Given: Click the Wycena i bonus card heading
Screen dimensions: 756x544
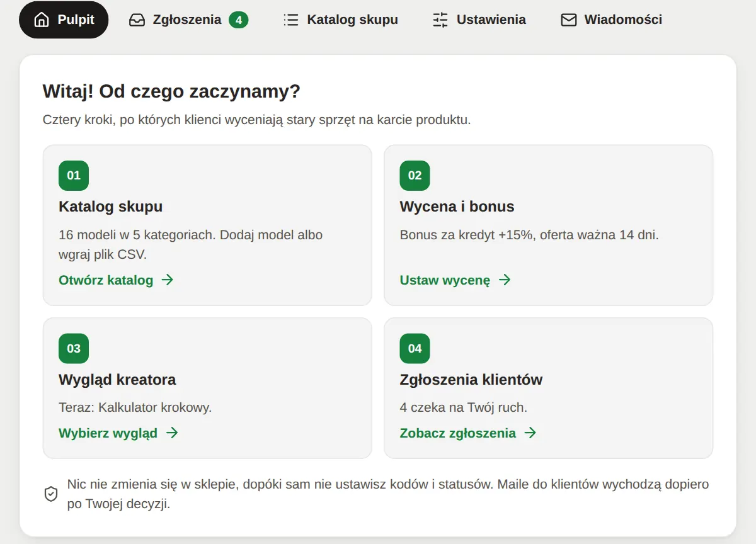Looking at the screenshot, I should coord(457,207).
